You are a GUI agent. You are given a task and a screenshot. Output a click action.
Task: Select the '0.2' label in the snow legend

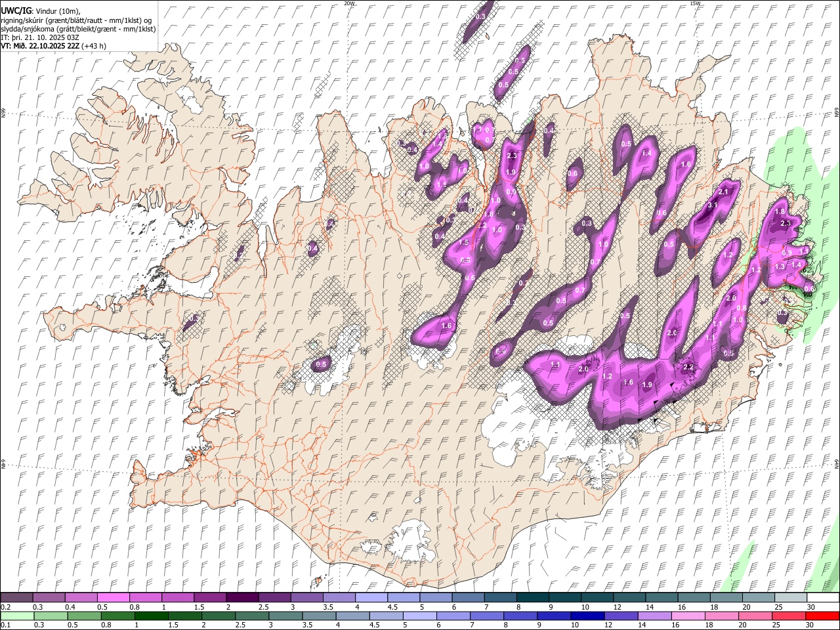[6, 607]
